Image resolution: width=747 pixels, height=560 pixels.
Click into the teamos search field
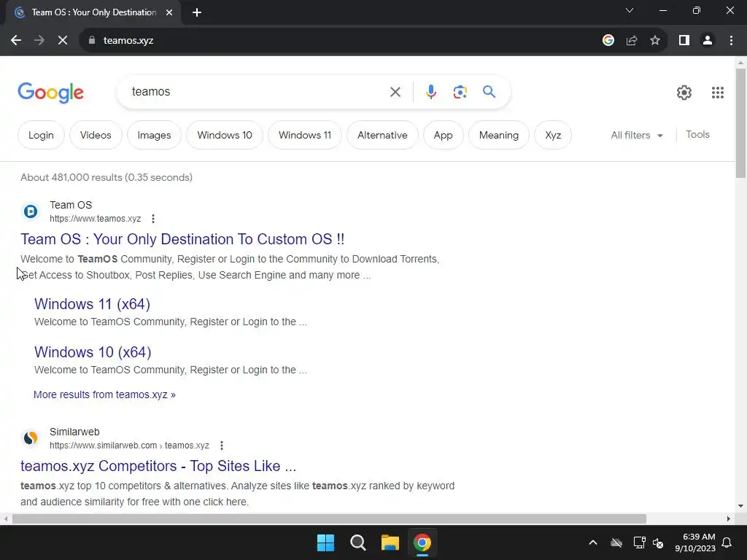point(258,92)
